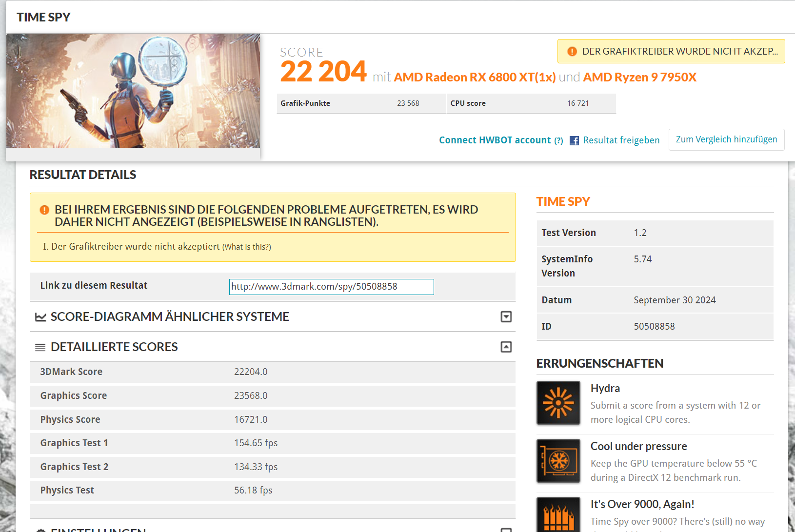795x532 pixels.
Task: Click the Physics Score value 16721.0
Action: tap(251, 419)
